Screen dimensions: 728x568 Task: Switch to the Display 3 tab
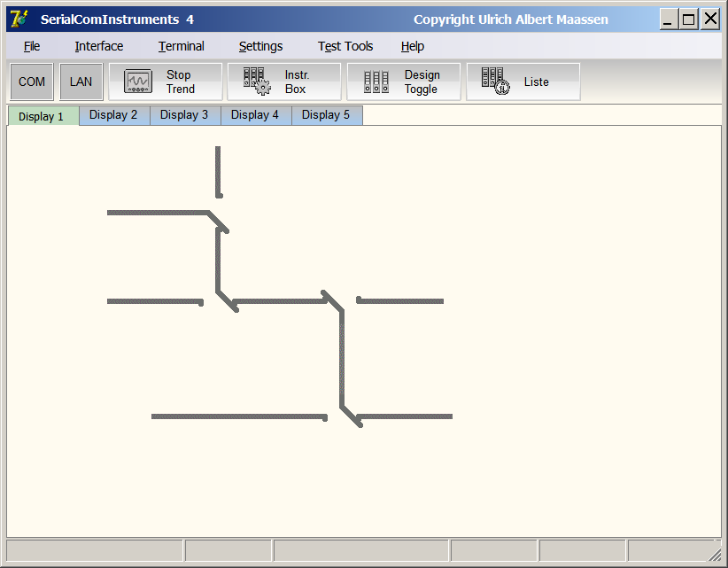(185, 115)
